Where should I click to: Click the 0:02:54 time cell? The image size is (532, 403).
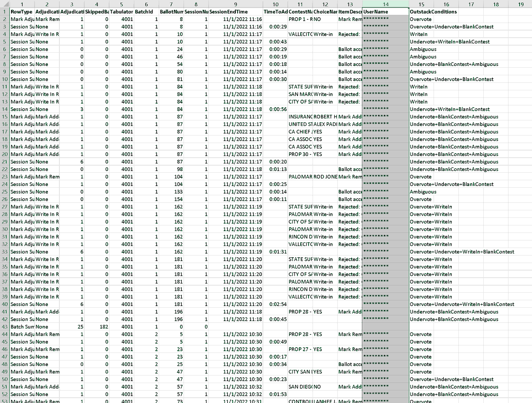276,304
